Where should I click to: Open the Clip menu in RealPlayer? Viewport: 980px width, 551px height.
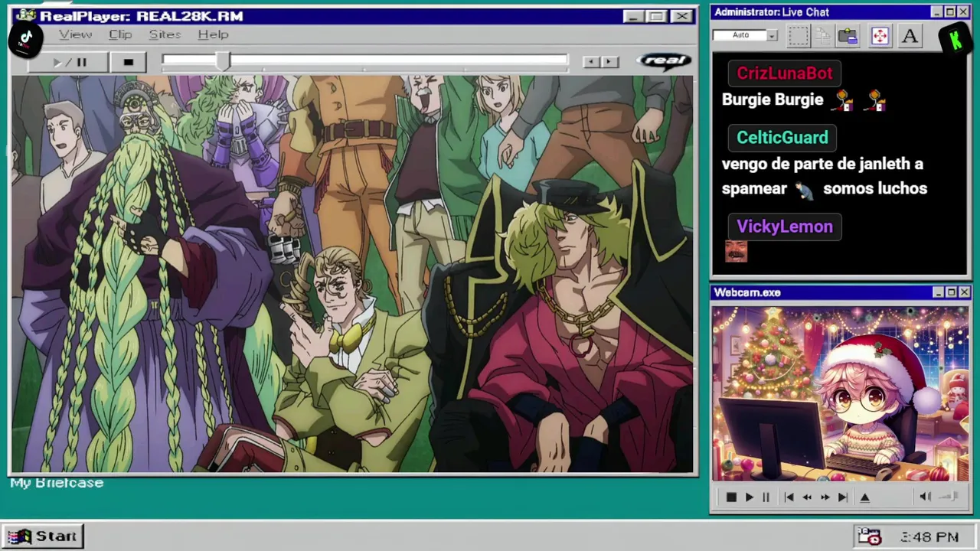120,34
